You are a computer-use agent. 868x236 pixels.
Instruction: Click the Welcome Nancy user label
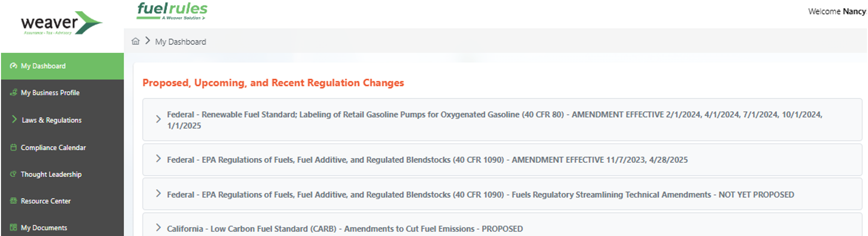836,11
